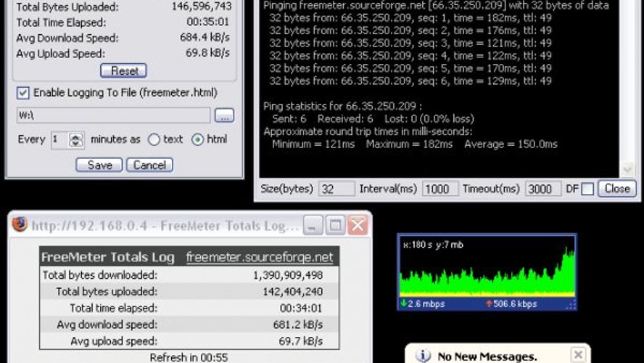The image size is (644, 363).
Task: Click the red upload arrow 506.6 kbps
Action: pyautogui.click(x=489, y=303)
